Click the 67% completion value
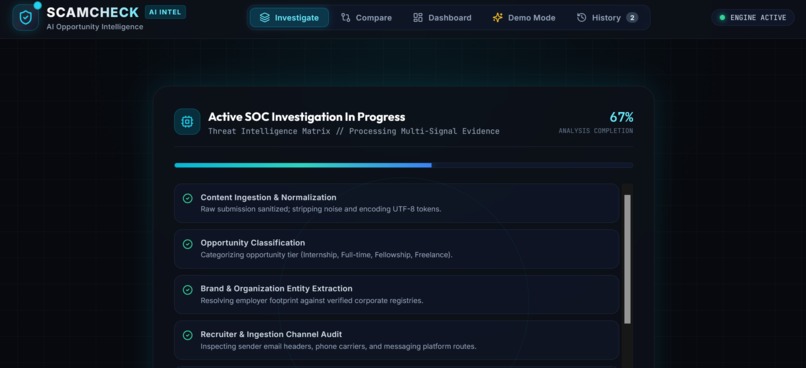Screen dimensions: 806x368 621,117
